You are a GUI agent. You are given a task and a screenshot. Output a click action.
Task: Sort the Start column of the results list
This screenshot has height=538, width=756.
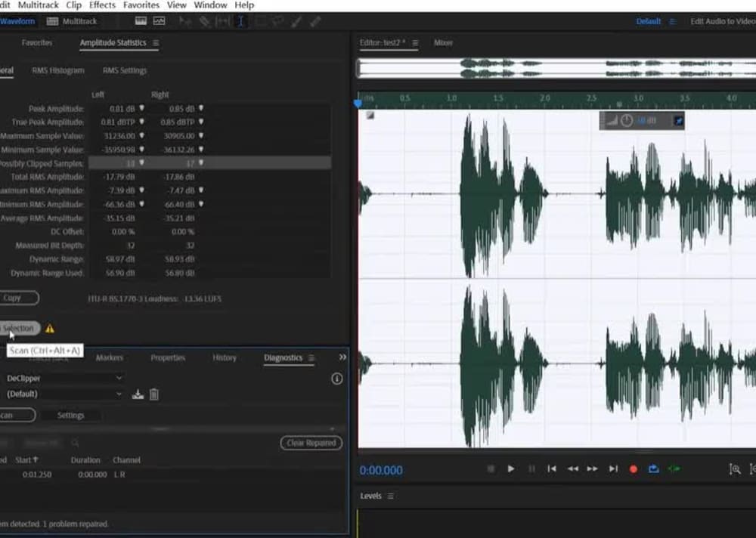[x=26, y=460]
